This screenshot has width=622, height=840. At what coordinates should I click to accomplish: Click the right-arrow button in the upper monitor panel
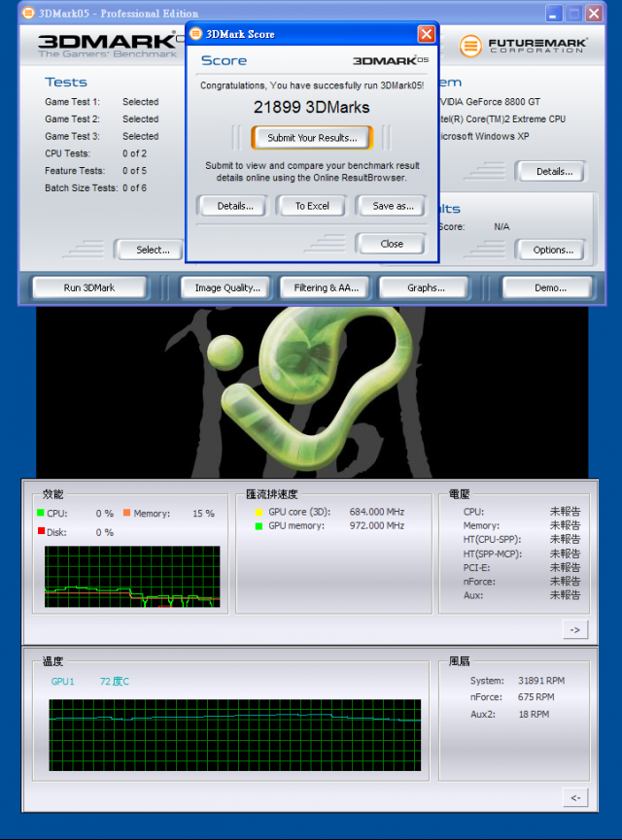[575, 629]
